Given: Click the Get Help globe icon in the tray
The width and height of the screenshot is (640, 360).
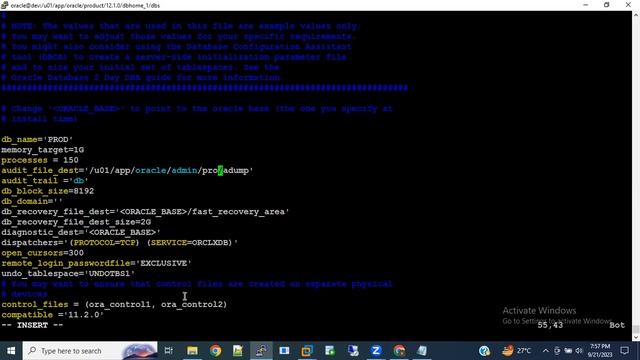Looking at the screenshot, I should [x=484, y=351].
